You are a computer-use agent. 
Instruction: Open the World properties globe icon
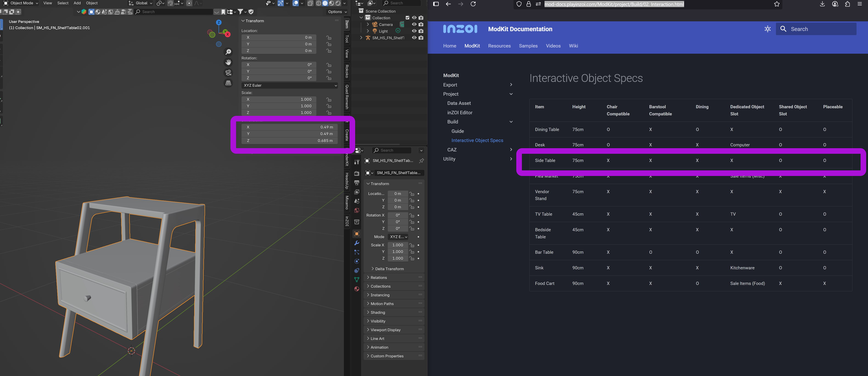[x=357, y=210]
